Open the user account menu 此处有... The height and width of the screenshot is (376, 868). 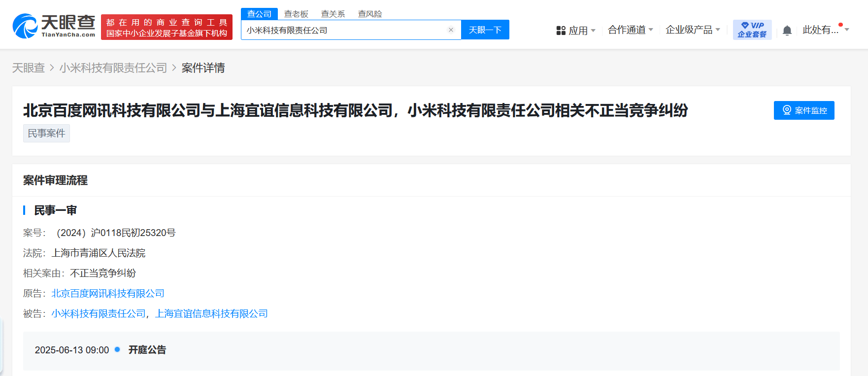coord(826,30)
